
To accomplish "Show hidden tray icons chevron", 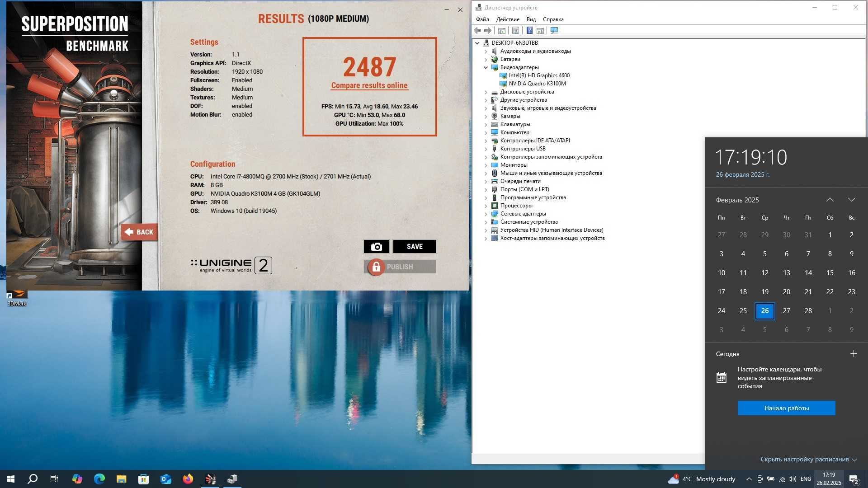I will pyautogui.click(x=749, y=479).
